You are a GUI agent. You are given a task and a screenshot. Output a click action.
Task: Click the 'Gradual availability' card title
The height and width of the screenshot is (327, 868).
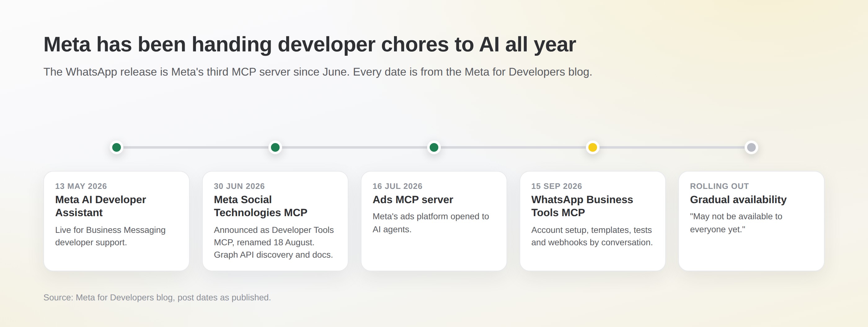click(x=738, y=199)
